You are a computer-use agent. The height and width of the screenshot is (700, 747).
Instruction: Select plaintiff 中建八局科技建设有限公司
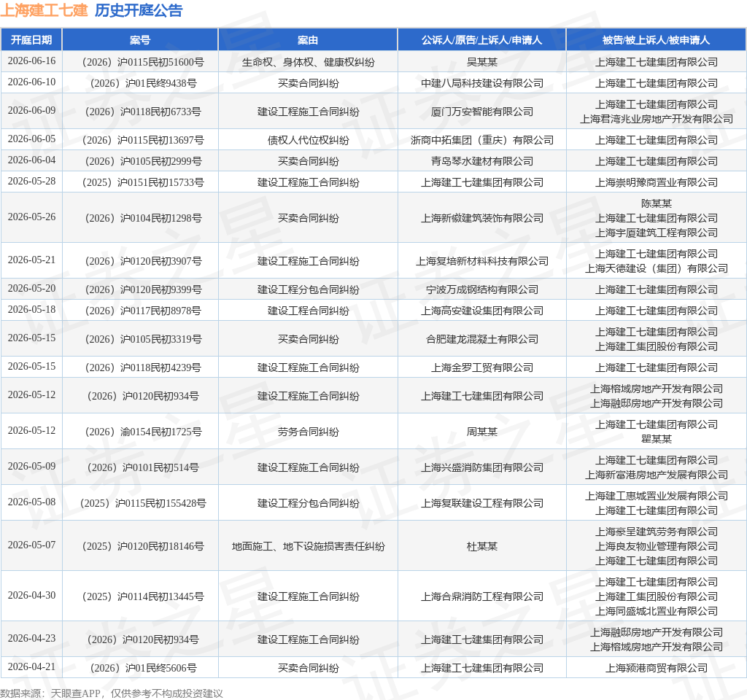482,83
